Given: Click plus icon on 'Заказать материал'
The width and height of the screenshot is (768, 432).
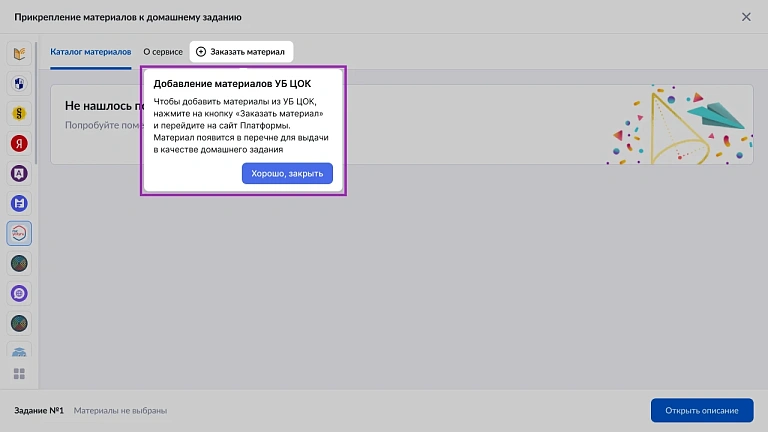Looking at the screenshot, I should click(x=201, y=52).
